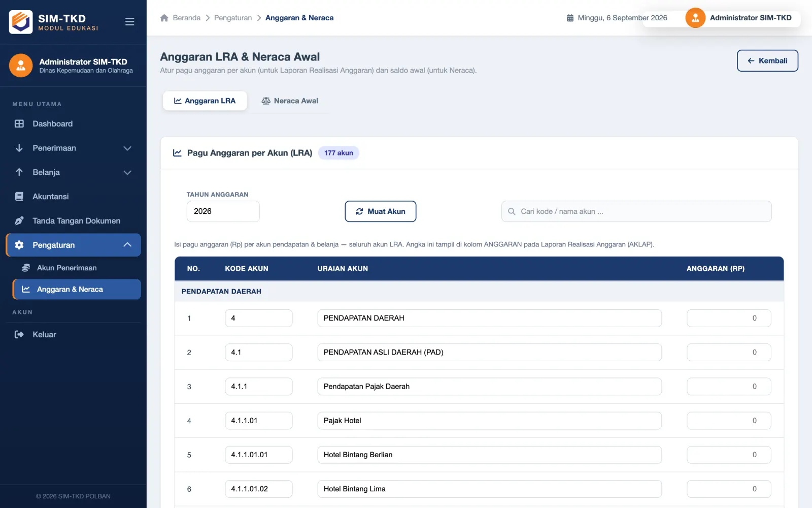Screen dimensions: 812x508
Task: Click the Akuntansi book icon
Action: pos(19,197)
